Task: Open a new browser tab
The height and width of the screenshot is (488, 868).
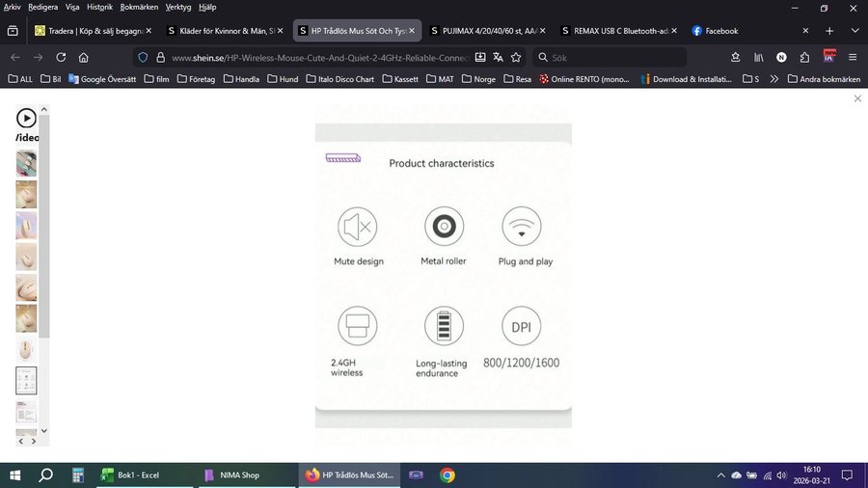Action: [x=829, y=31]
